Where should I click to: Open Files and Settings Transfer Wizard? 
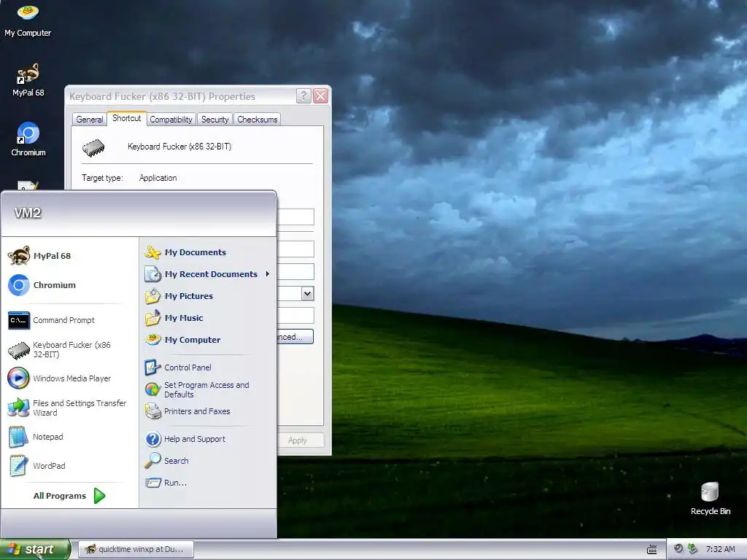click(69, 408)
